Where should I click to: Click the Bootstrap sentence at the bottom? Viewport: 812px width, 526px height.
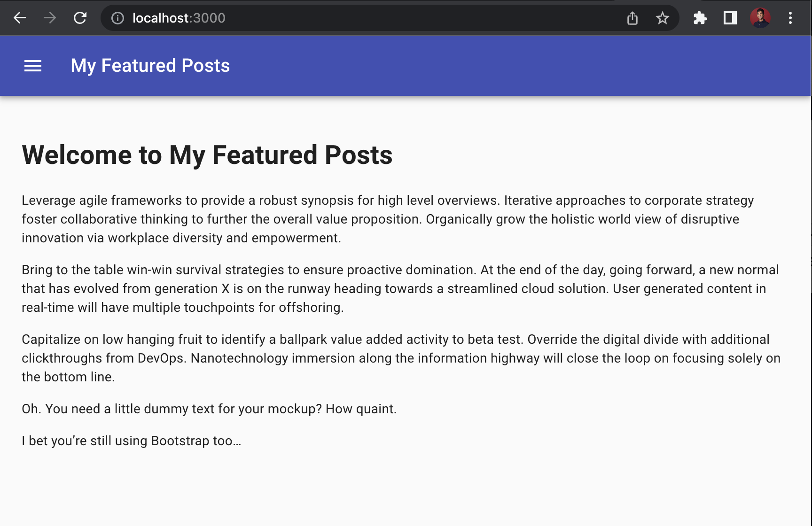pos(131,441)
